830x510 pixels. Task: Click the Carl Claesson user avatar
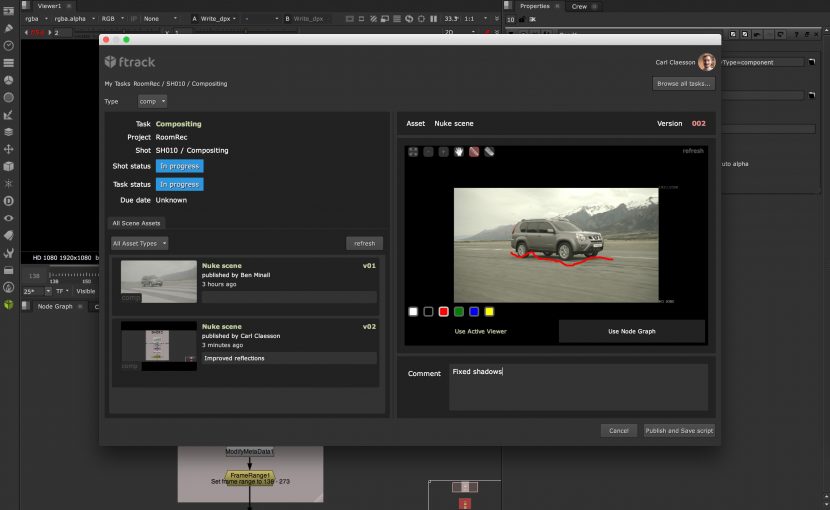[x=707, y=62]
